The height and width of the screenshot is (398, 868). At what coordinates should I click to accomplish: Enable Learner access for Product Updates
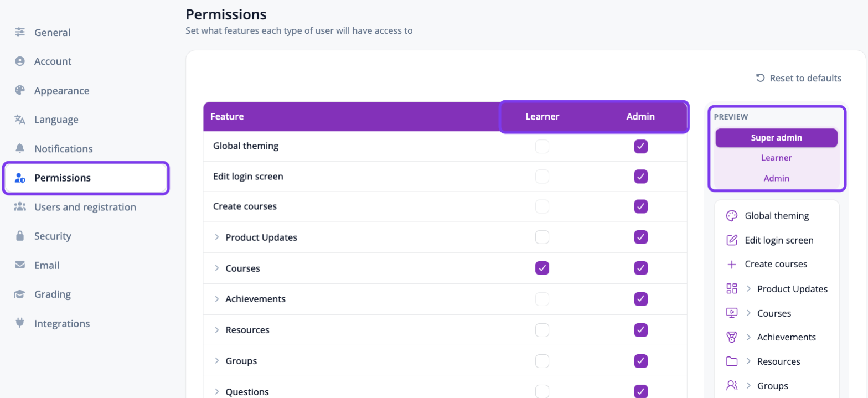(x=542, y=237)
